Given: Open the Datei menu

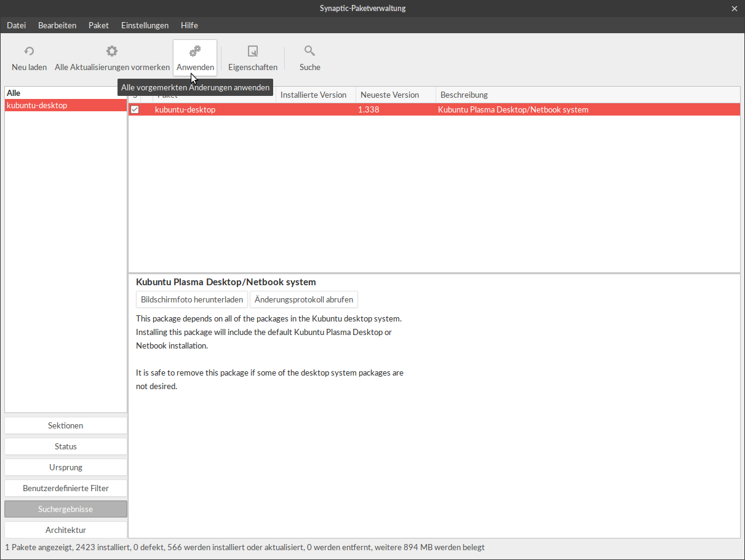Looking at the screenshot, I should click(17, 25).
